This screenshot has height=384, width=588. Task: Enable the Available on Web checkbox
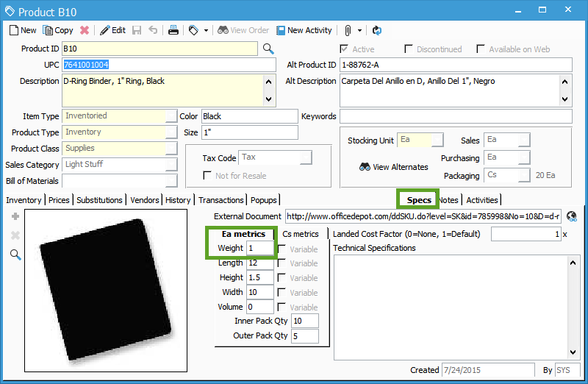pyautogui.click(x=481, y=49)
